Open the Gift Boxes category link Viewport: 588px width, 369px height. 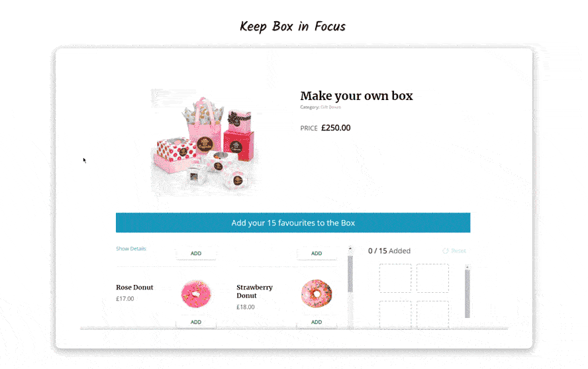(331, 107)
